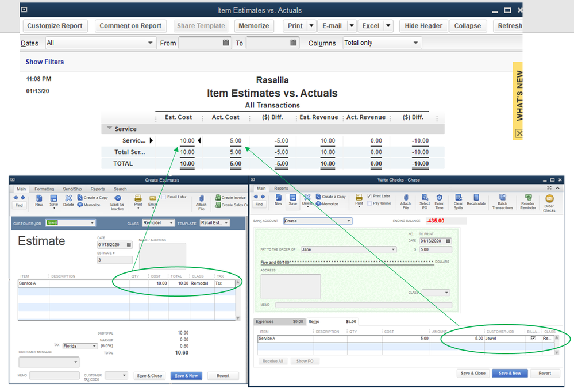Switch to Items tab in Write Checks
This screenshot has width=574, height=392.
tap(333, 322)
